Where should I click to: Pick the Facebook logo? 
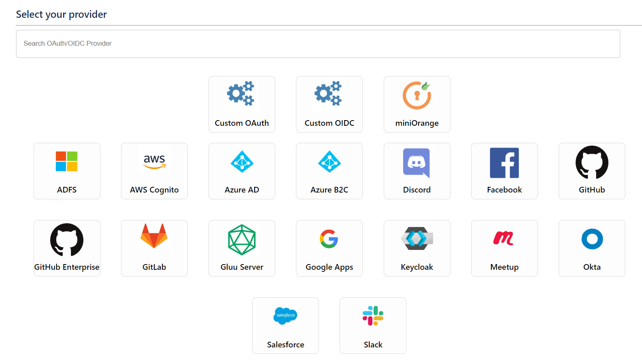[x=504, y=163]
